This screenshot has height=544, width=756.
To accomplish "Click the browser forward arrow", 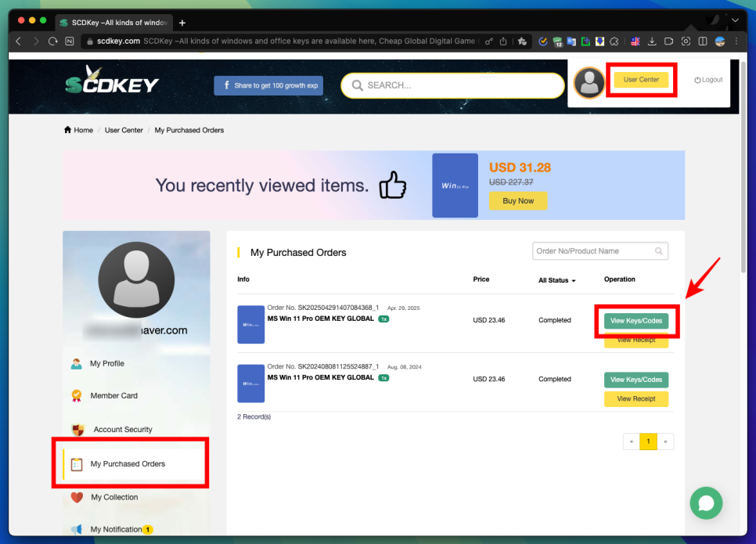I will point(36,41).
